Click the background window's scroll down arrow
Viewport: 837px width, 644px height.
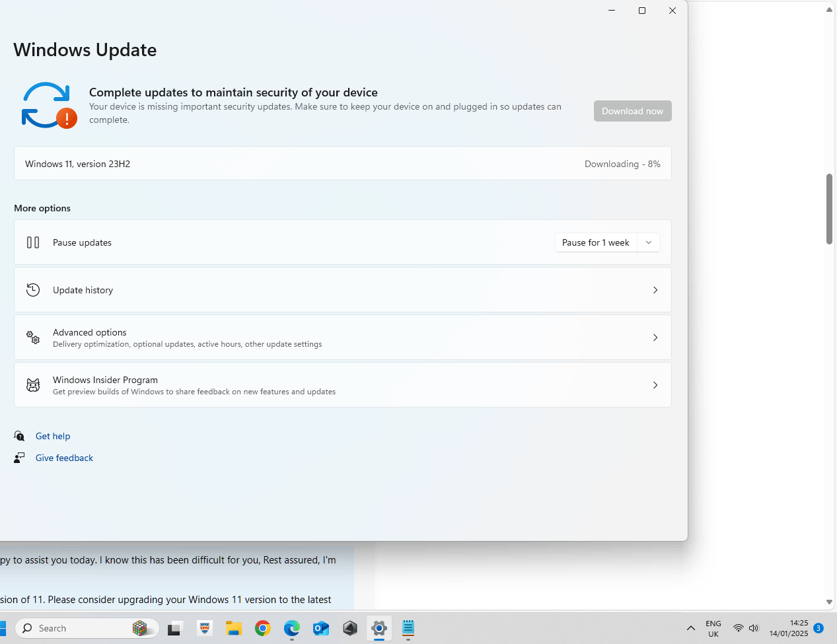click(829, 602)
